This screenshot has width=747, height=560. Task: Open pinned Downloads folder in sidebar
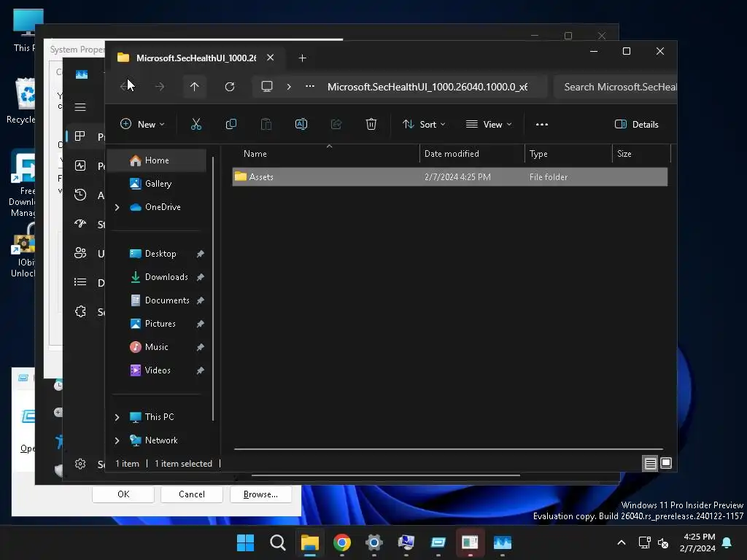[x=166, y=277]
